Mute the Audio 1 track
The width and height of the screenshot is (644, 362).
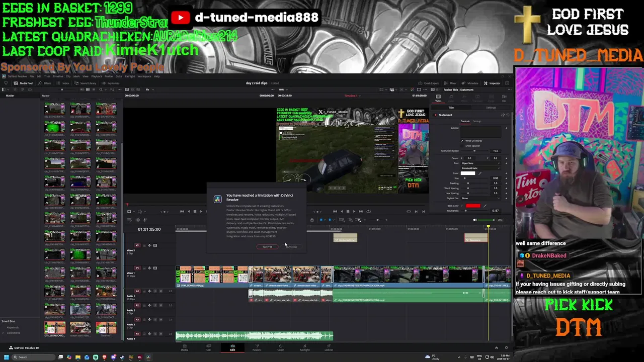point(160,291)
